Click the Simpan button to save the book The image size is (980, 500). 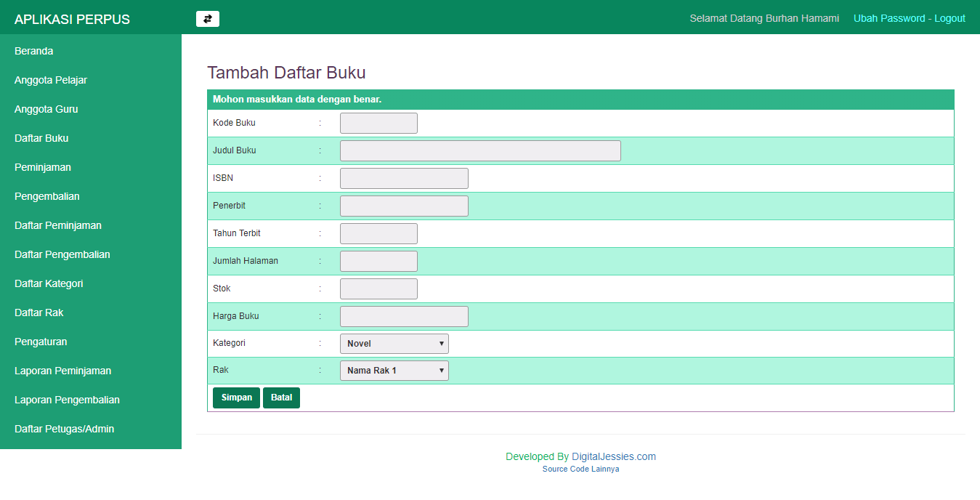(x=236, y=398)
